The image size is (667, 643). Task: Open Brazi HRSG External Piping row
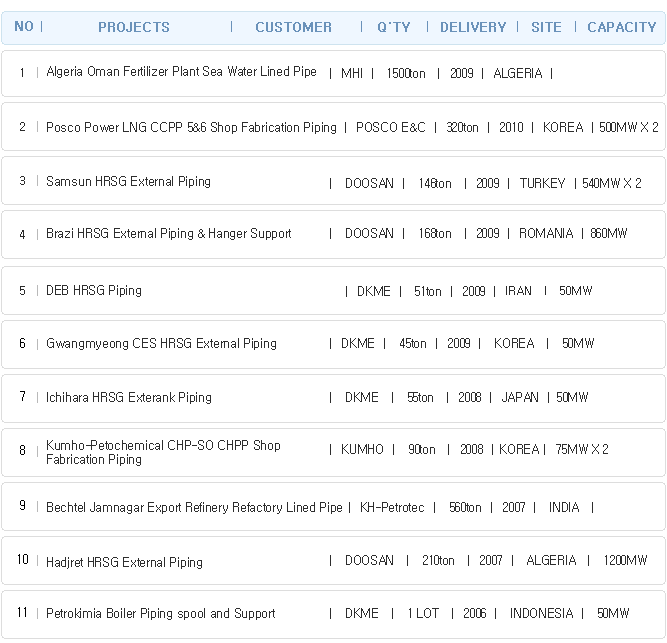pos(334,234)
